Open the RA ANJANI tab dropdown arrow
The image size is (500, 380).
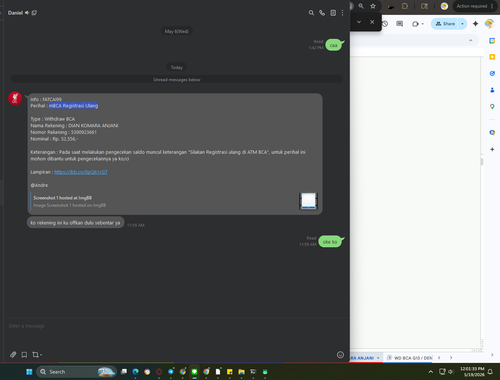[x=378, y=358]
